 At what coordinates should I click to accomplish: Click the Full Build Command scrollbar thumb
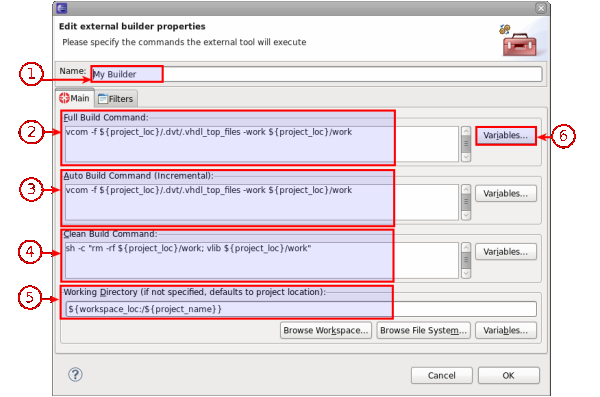(466, 144)
